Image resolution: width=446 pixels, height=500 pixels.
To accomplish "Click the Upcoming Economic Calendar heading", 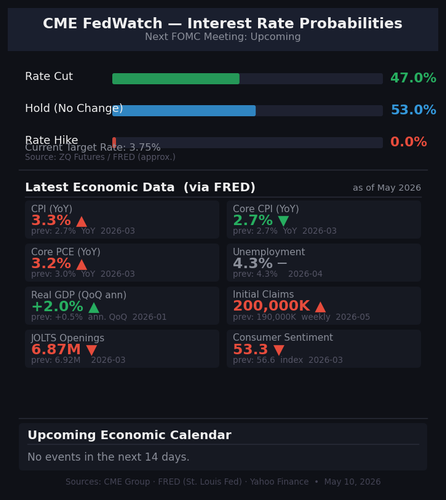I will click(x=129, y=435).
